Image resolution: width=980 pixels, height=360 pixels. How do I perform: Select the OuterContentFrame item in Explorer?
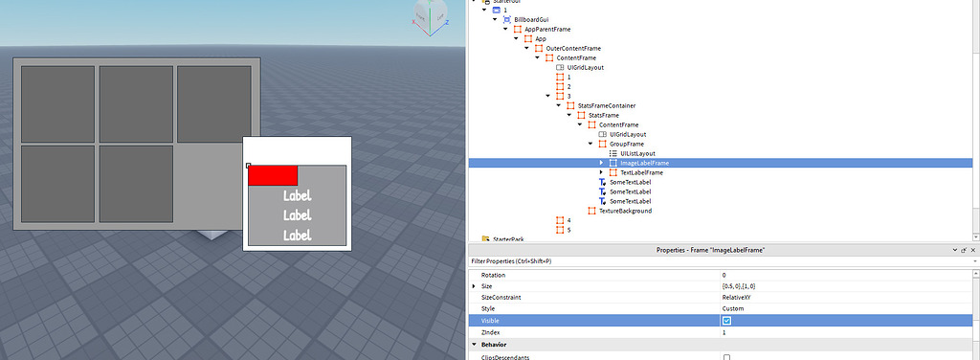coord(573,48)
